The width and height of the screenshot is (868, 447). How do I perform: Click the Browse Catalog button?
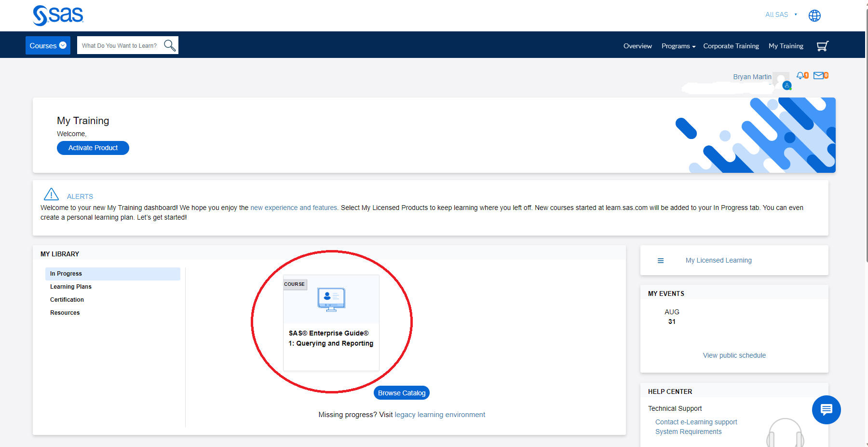tap(401, 392)
